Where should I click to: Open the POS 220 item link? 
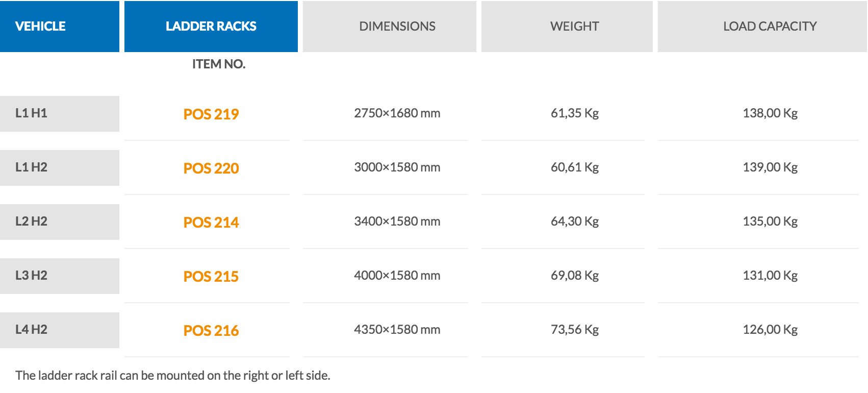(211, 168)
